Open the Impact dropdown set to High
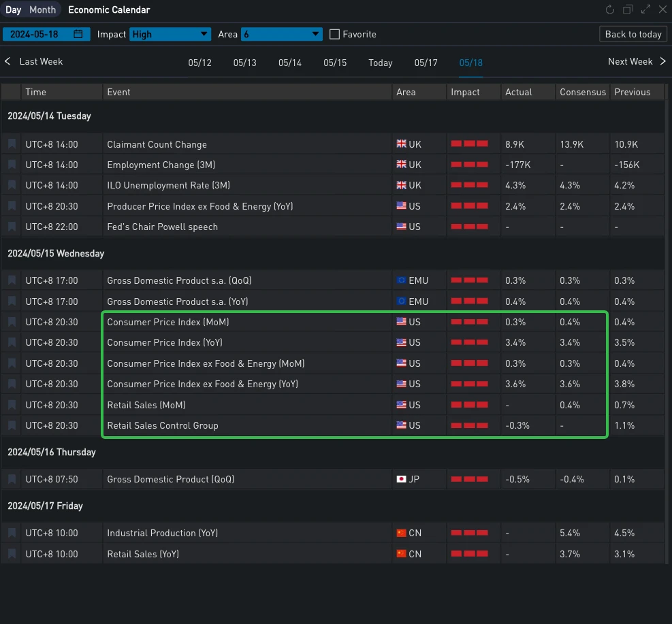The height and width of the screenshot is (624, 672). [170, 34]
